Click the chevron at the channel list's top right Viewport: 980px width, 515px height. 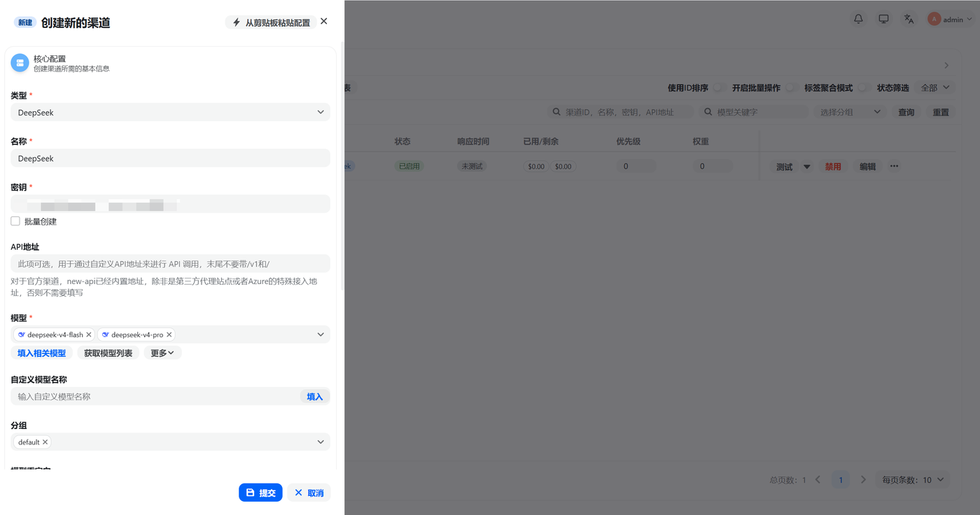pyautogui.click(x=946, y=65)
